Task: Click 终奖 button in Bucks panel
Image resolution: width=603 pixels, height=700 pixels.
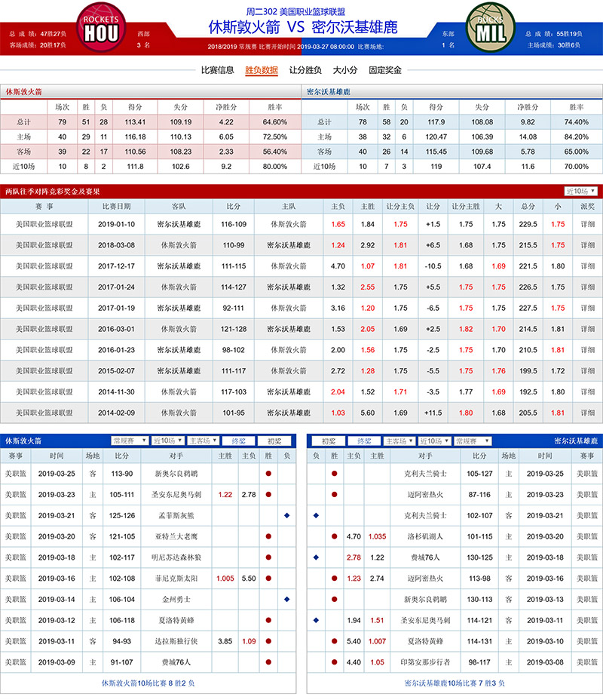Action: click(364, 441)
